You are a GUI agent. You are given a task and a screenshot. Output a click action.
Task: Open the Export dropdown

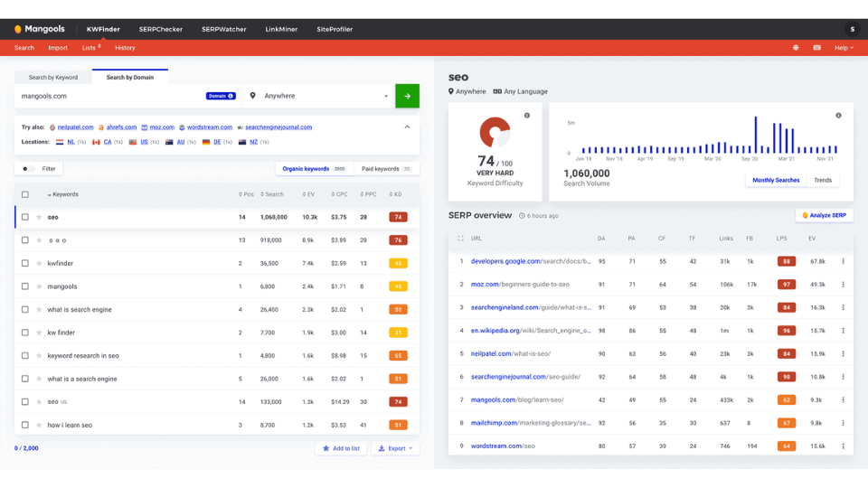tap(396, 448)
